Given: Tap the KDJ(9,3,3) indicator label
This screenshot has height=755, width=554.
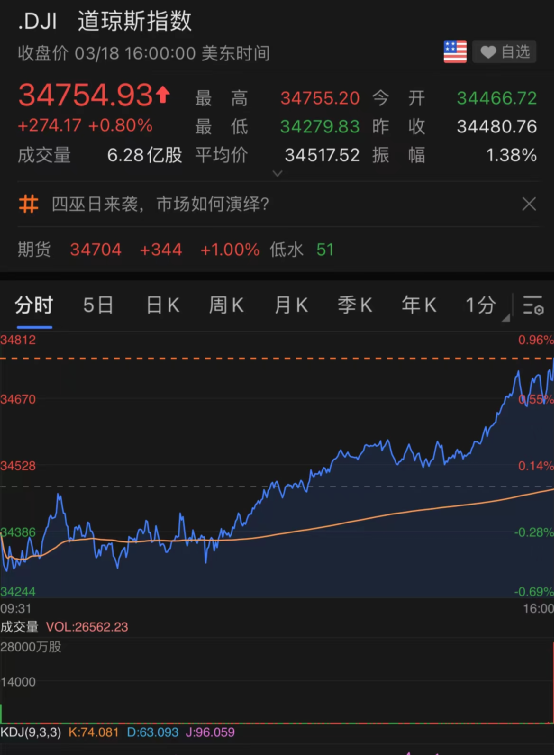Looking at the screenshot, I should point(31,732).
